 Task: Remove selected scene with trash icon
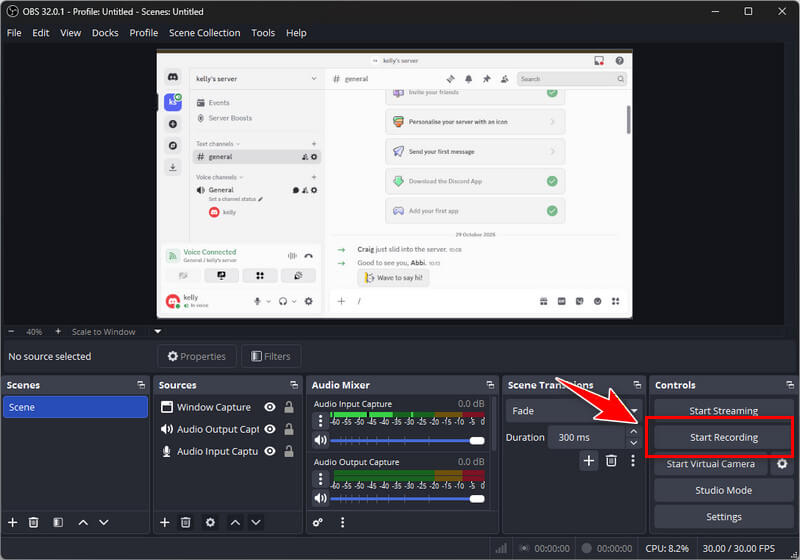point(34,522)
